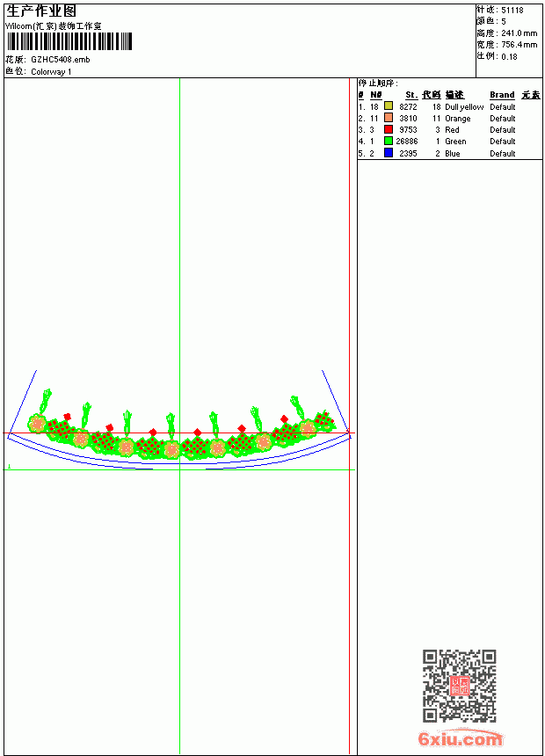Click the red stamp in QR center

click(460, 686)
